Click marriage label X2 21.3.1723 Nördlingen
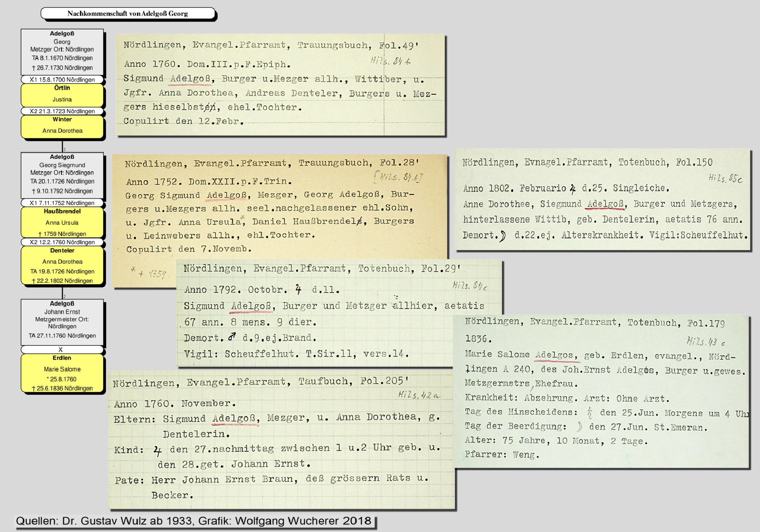 (x=62, y=111)
